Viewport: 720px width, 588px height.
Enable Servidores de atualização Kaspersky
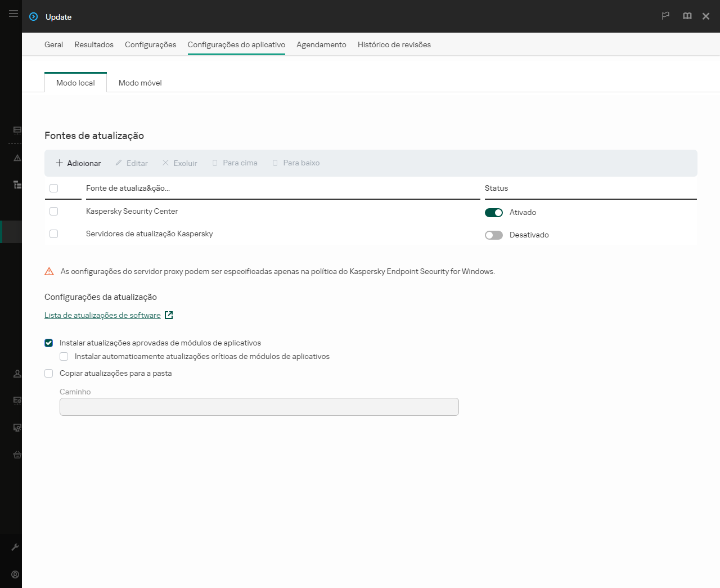[x=493, y=235]
